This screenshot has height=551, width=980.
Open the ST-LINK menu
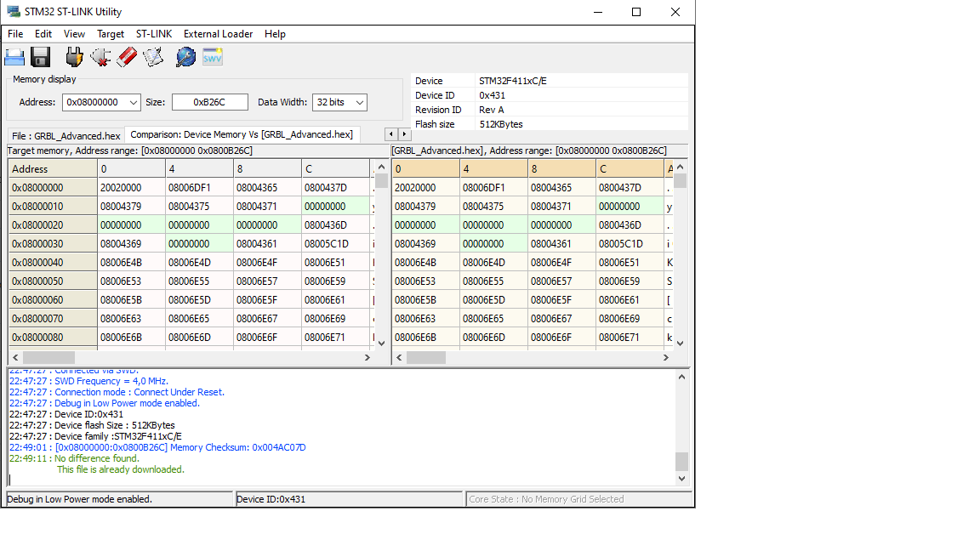tap(154, 34)
